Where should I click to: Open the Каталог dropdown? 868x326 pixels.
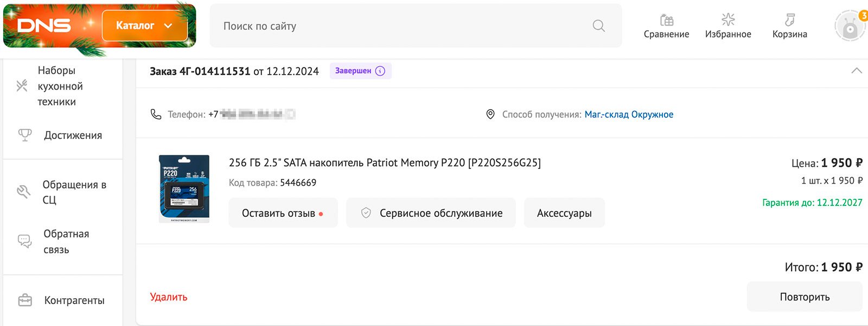click(x=144, y=26)
